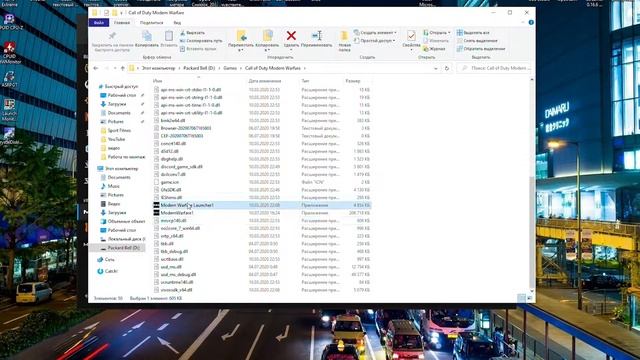
Task: Select the bink2w64.dll file
Action: (x=261, y=121)
